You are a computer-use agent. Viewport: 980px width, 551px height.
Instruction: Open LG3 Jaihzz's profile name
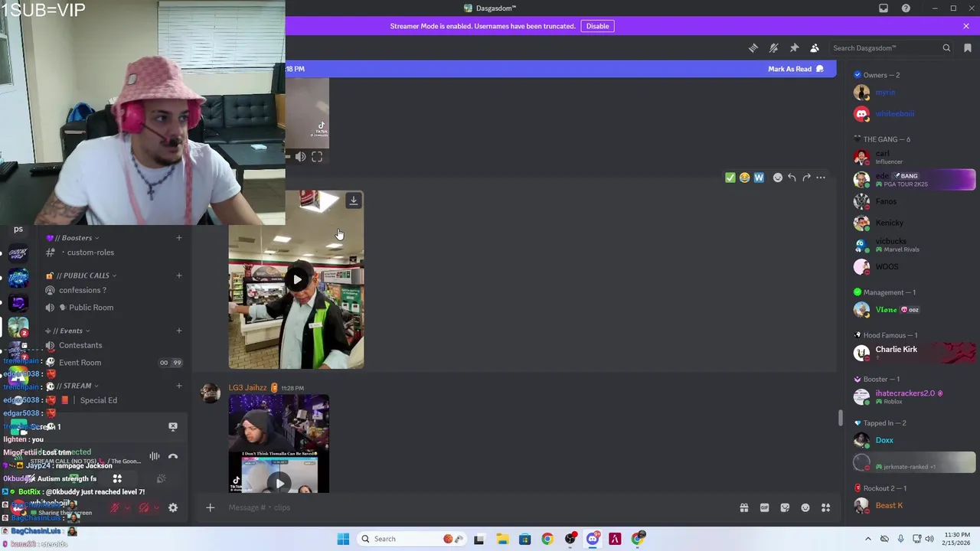tap(247, 387)
